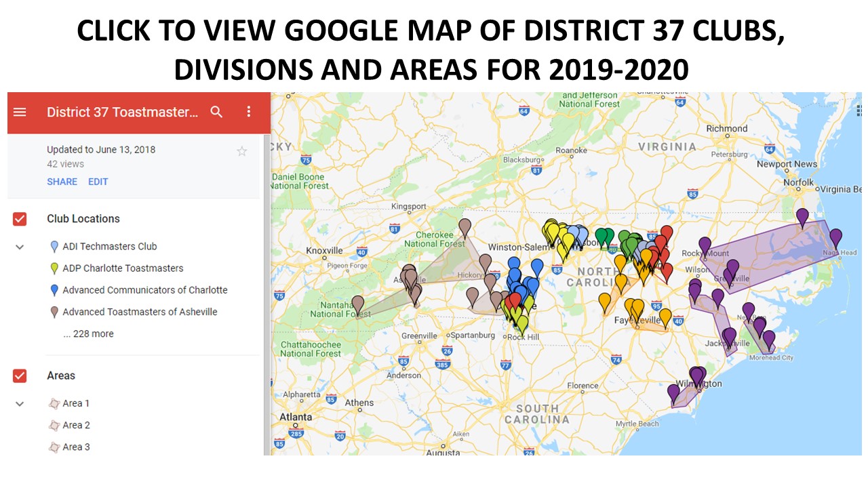Select ADP Charlotte Toastmasters entry
Image resolution: width=868 pixels, height=488 pixels.
tap(123, 268)
